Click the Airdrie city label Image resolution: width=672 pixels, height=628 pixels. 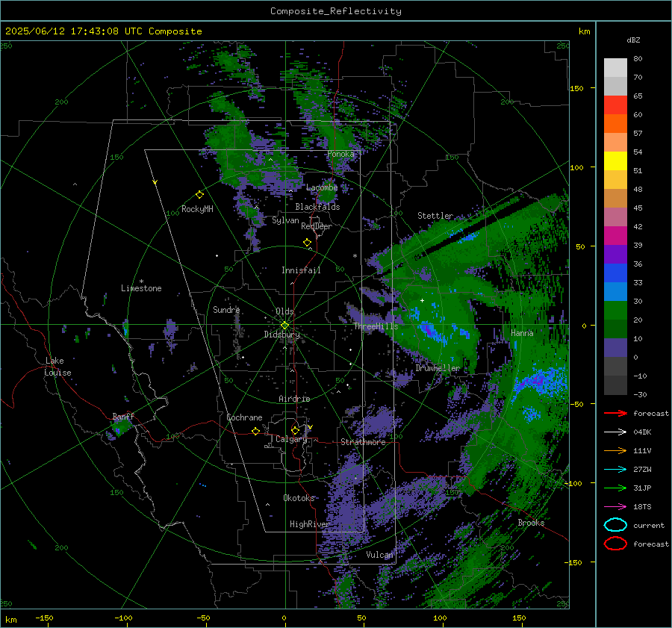tap(294, 399)
